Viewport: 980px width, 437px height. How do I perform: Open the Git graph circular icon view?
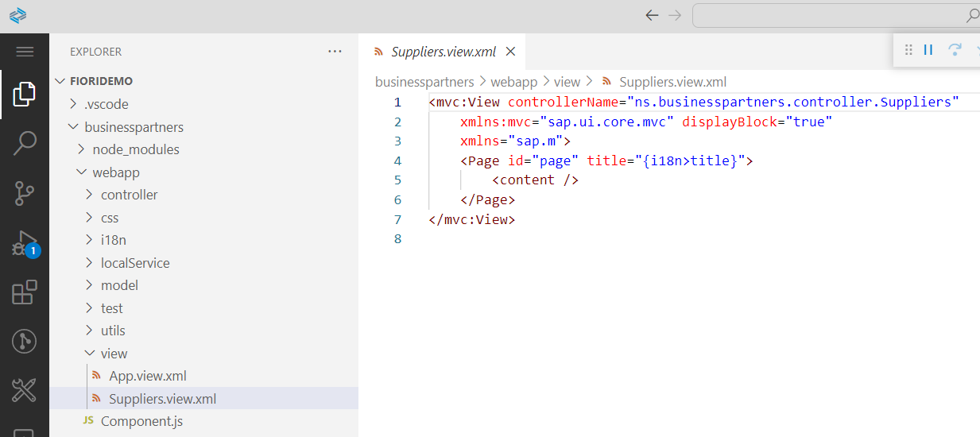25,342
